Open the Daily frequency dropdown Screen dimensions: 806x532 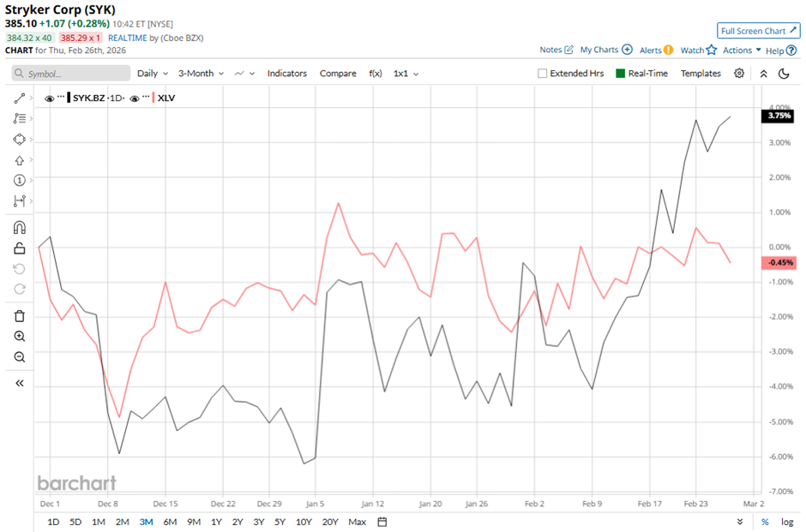(x=153, y=74)
